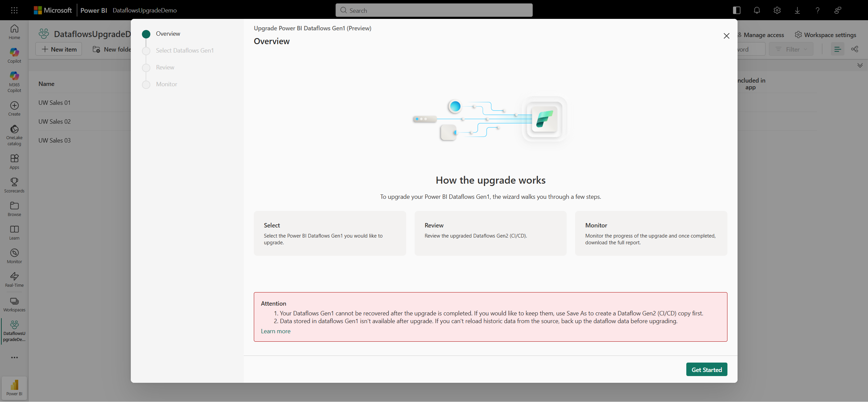Open the UW Sales 03 item
Image resolution: width=868 pixels, height=402 pixels.
pos(55,141)
